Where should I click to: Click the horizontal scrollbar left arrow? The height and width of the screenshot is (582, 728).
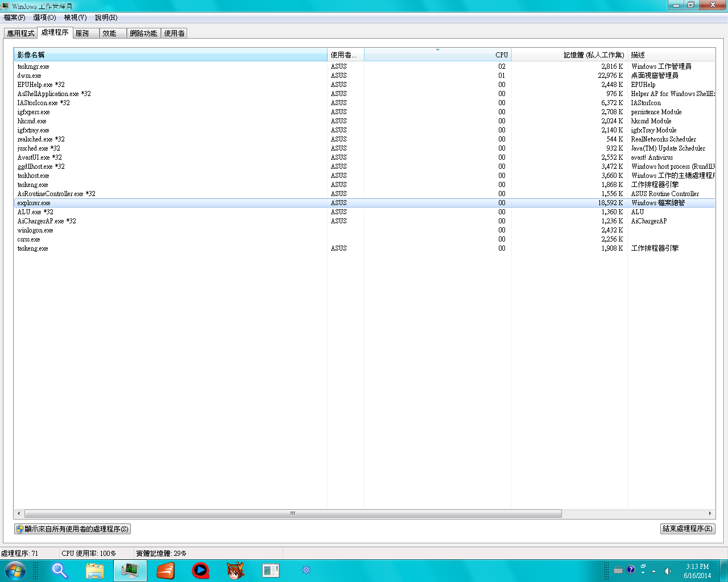tap(19, 513)
